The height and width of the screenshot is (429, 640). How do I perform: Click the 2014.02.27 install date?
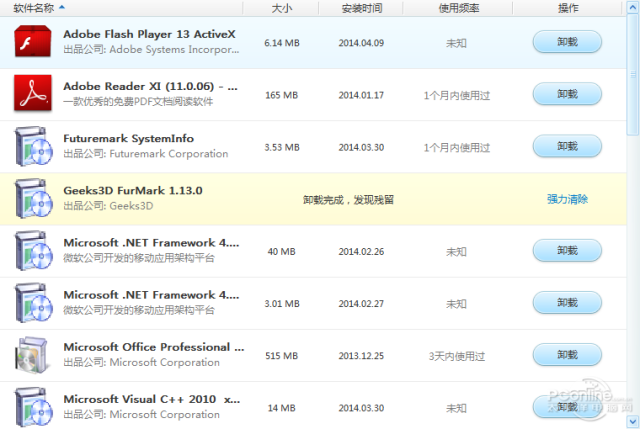click(361, 304)
